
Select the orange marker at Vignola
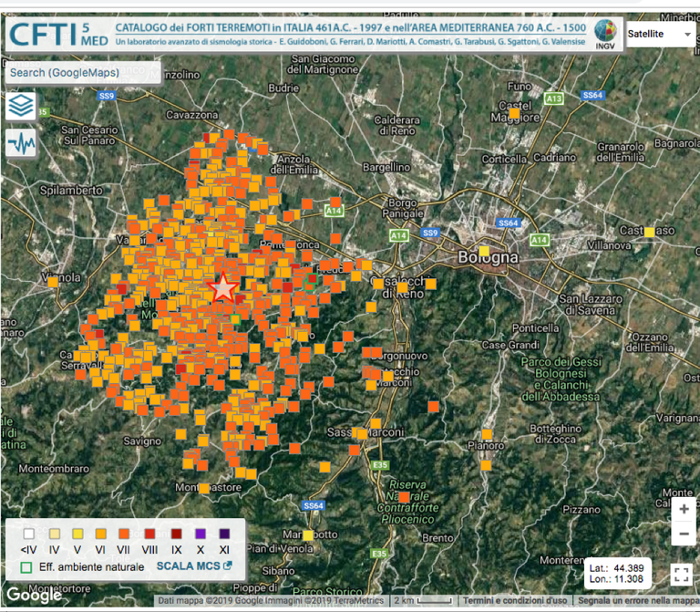coord(53,282)
